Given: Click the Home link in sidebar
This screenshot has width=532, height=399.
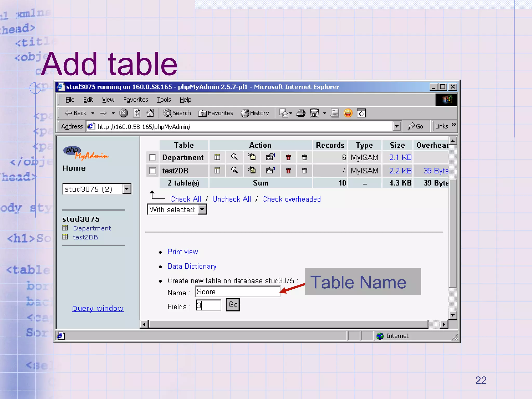Looking at the screenshot, I should click(74, 168).
